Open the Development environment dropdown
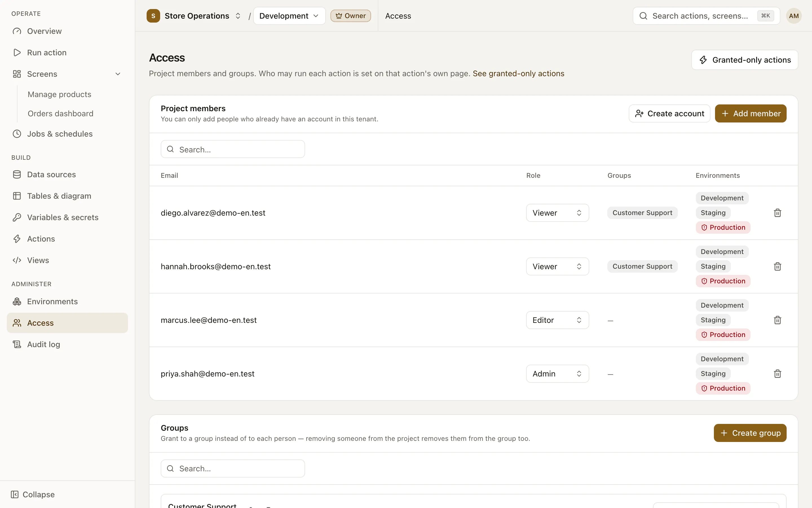Screen dimensions: 812x508 [289, 16]
